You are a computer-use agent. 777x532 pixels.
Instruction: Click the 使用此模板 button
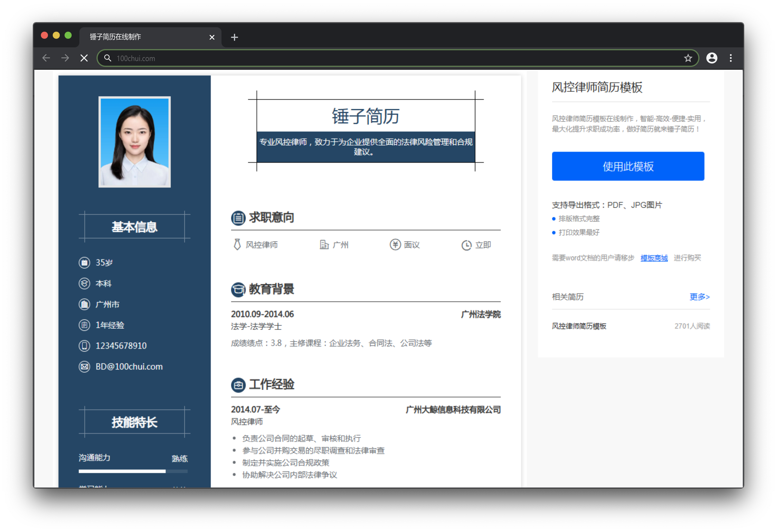(628, 166)
